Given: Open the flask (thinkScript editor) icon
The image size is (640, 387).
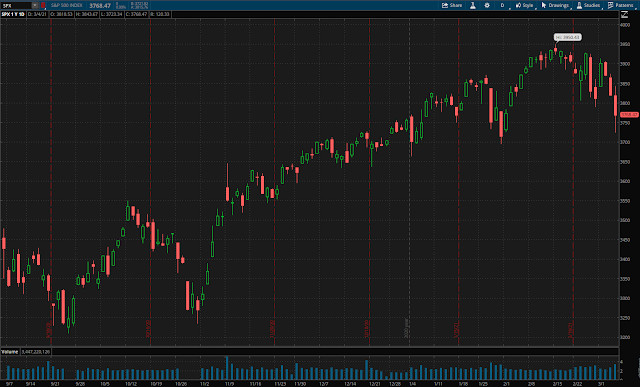Looking at the screenshot, I should [x=473, y=5].
